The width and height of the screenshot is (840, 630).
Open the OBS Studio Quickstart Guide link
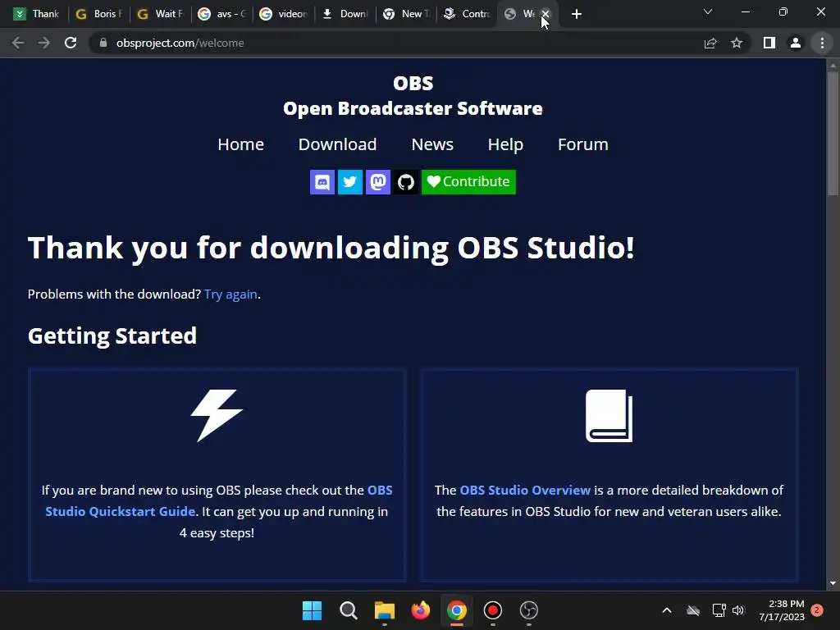pos(218,501)
